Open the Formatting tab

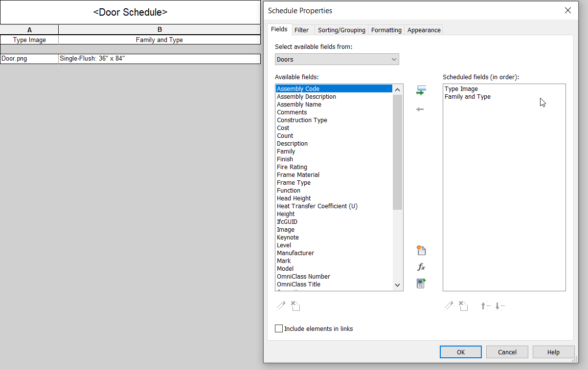pyautogui.click(x=386, y=30)
